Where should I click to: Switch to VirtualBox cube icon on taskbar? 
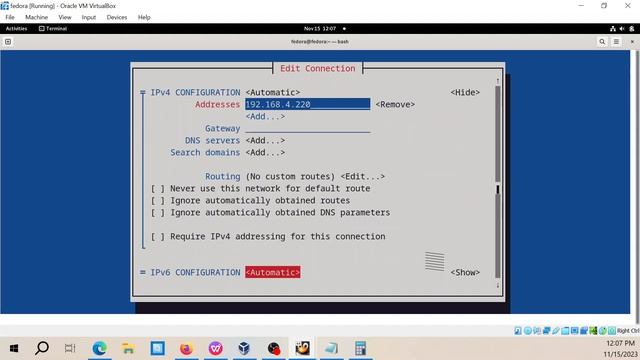coord(244,349)
